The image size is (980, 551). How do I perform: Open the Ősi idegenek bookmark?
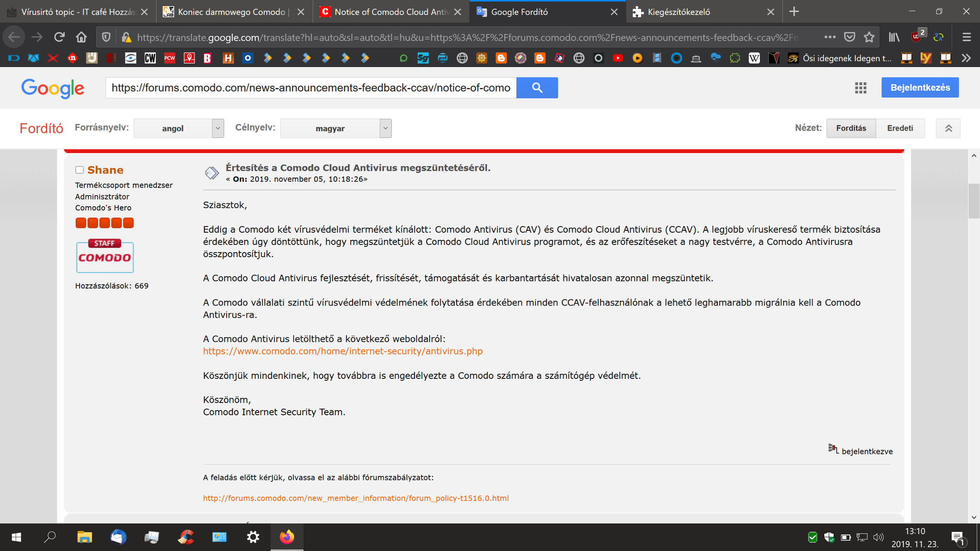coord(840,58)
